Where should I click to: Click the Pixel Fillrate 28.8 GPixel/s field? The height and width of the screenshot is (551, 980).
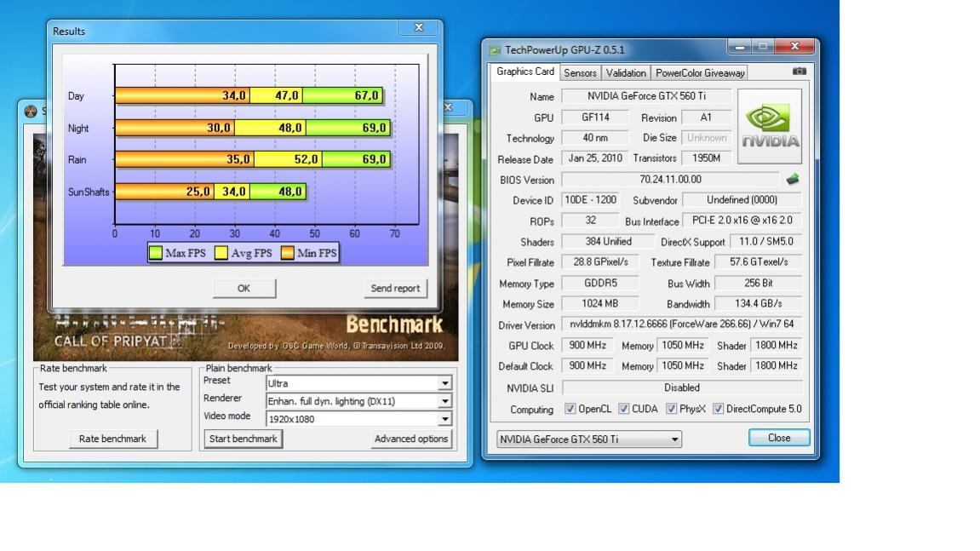click(x=600, y=262)
